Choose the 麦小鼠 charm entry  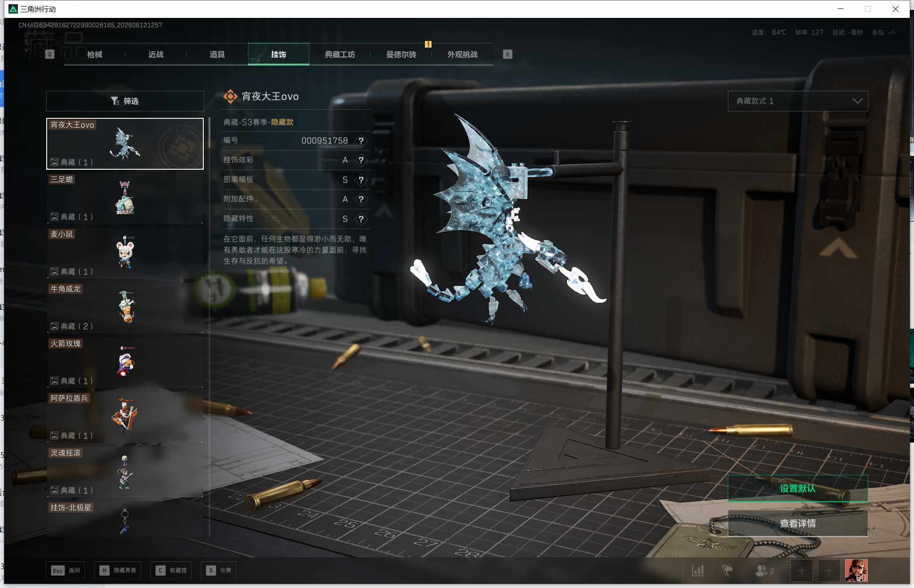[x=125, y=253]
